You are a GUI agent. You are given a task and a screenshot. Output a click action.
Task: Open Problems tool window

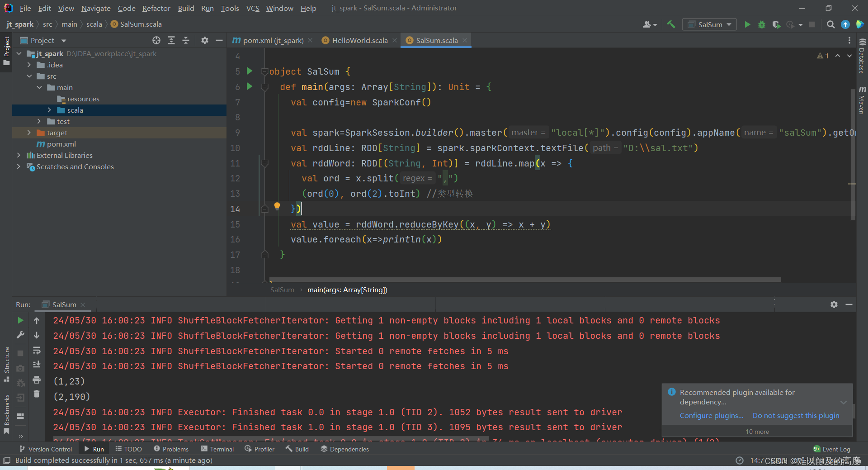point(171,449)
